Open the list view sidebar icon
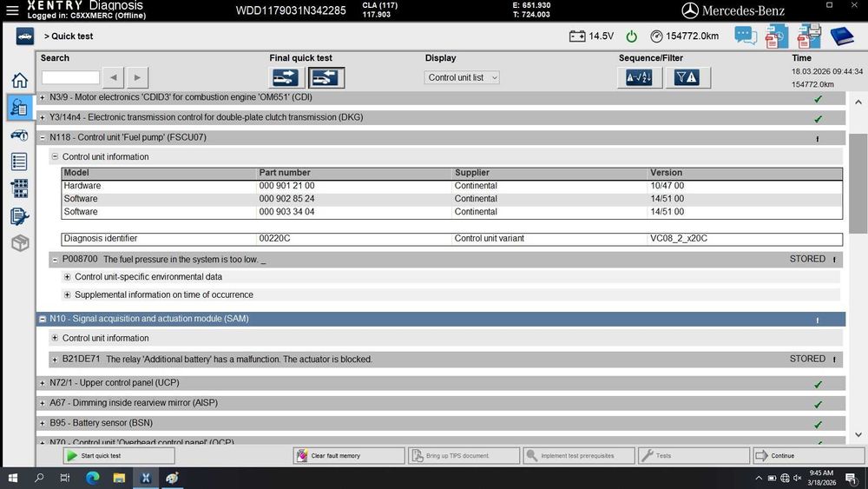Viewport: 868px width, 489px height. point(19,162)
